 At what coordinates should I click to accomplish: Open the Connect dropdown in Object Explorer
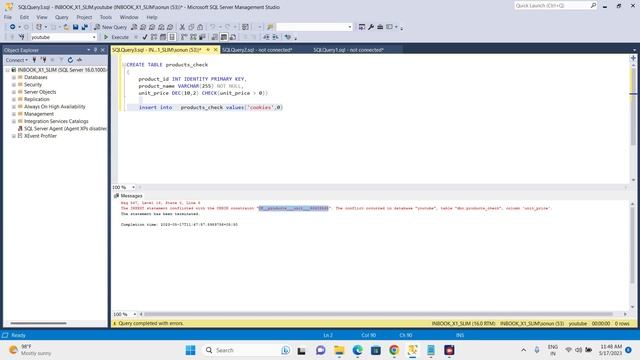pyautogui.click(x=17, y=60)
